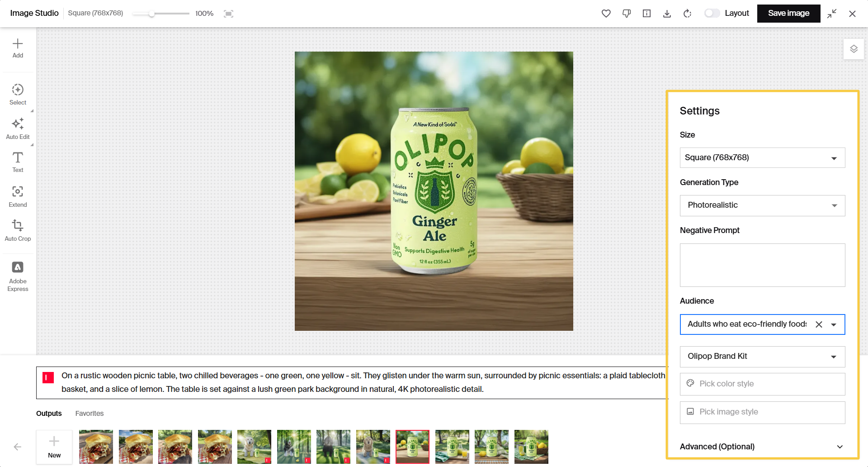The width and height of the screenshot is (868, 467).
Task: Open the Size dropdown in Settings
Action: coord(762,157)
